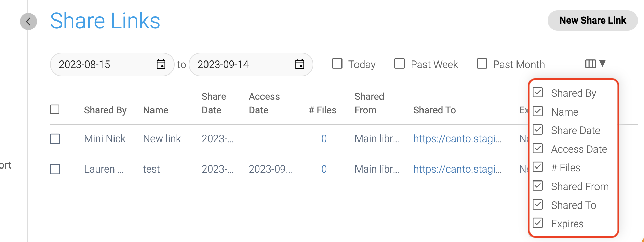Uncheck the Shared By column option
Viewport: 644px width, 242px height.
click(538, 92)
